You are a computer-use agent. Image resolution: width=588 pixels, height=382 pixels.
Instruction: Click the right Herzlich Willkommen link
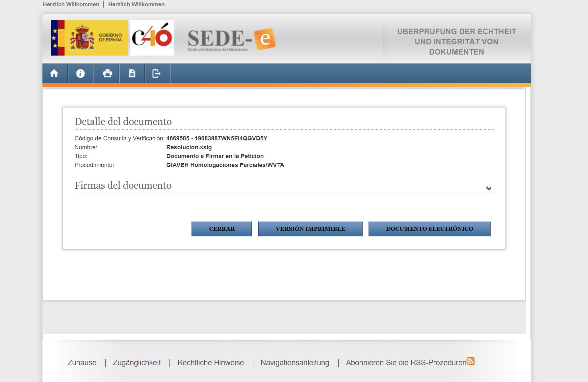136,5
